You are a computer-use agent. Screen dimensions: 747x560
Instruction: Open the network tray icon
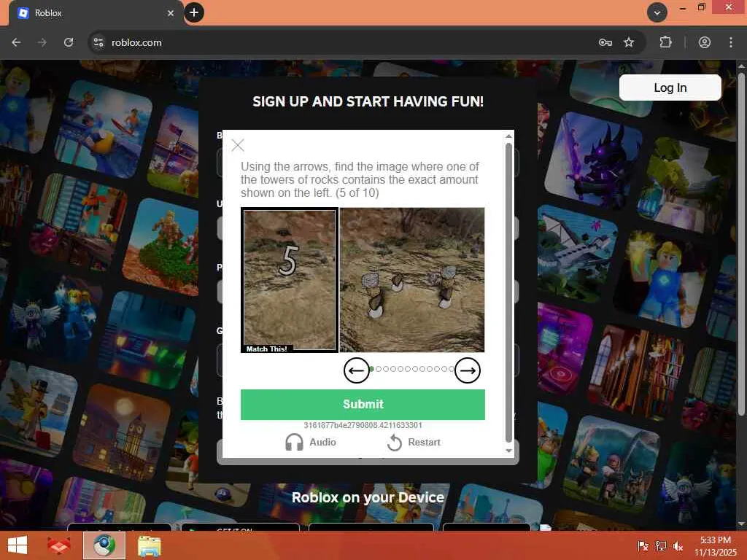tap(660, 545)
